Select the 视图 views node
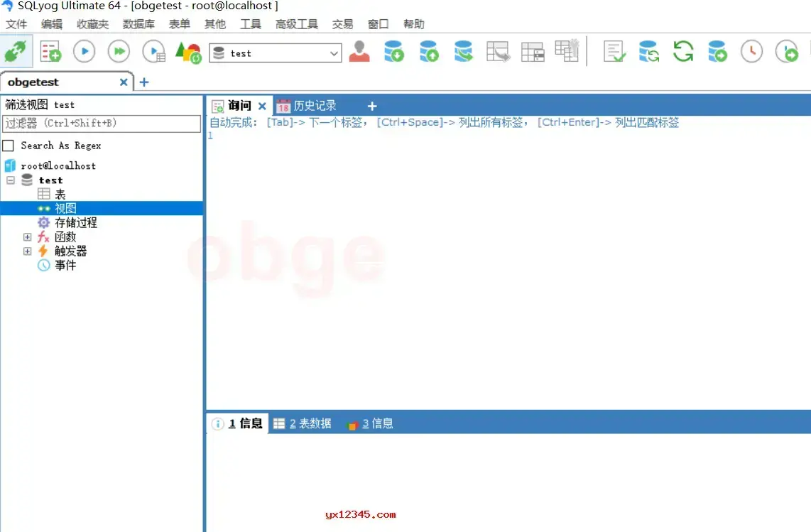Viewport: 811px width, 532px height. (x=65, y=209)
